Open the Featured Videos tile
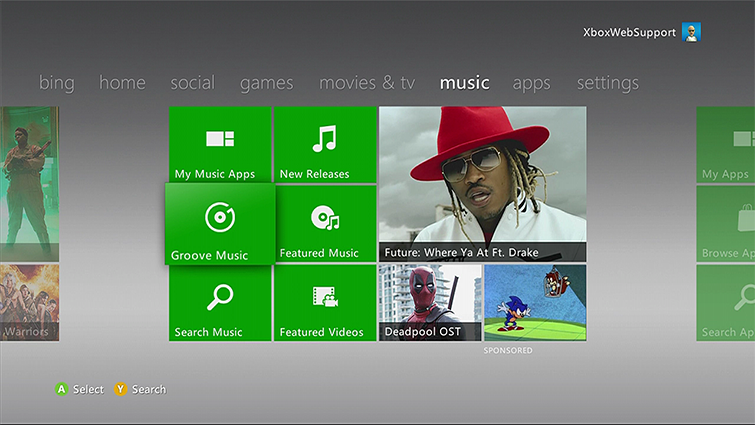This screenshot has height=425, width=755. coord(324,303)
